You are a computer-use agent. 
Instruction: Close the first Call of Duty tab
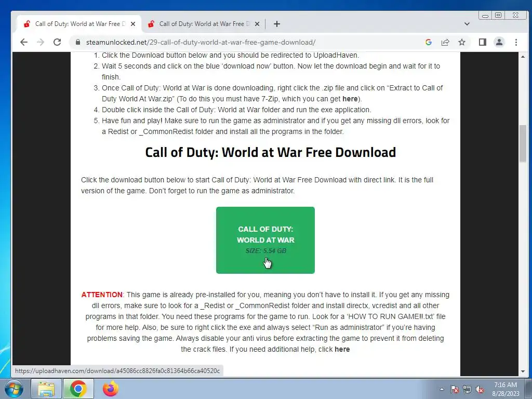click(133, 24)
